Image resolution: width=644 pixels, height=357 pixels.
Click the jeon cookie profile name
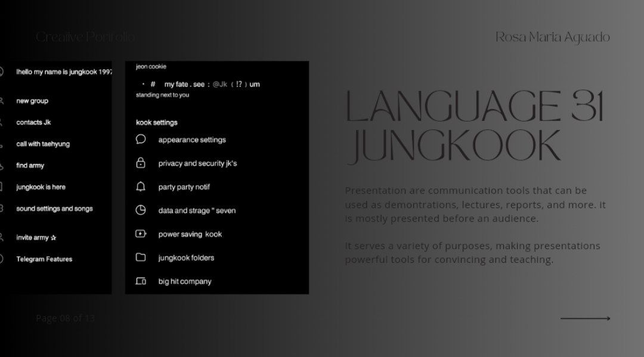tap(151, 67)
